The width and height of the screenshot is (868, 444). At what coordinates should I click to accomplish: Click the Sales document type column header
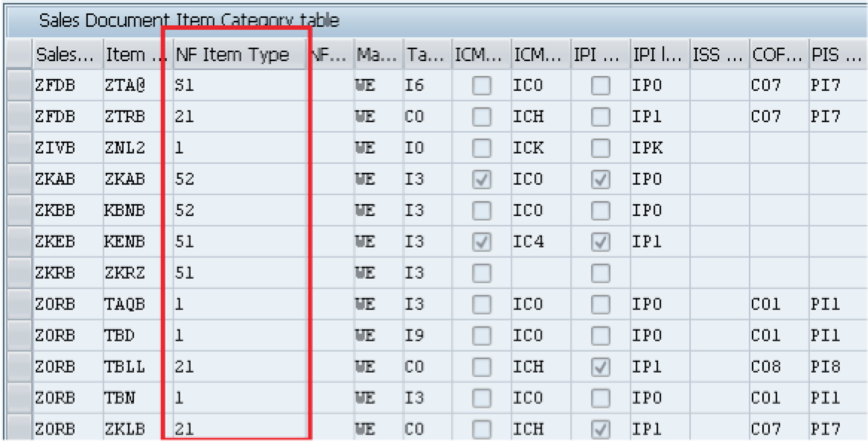pos(66,54)
